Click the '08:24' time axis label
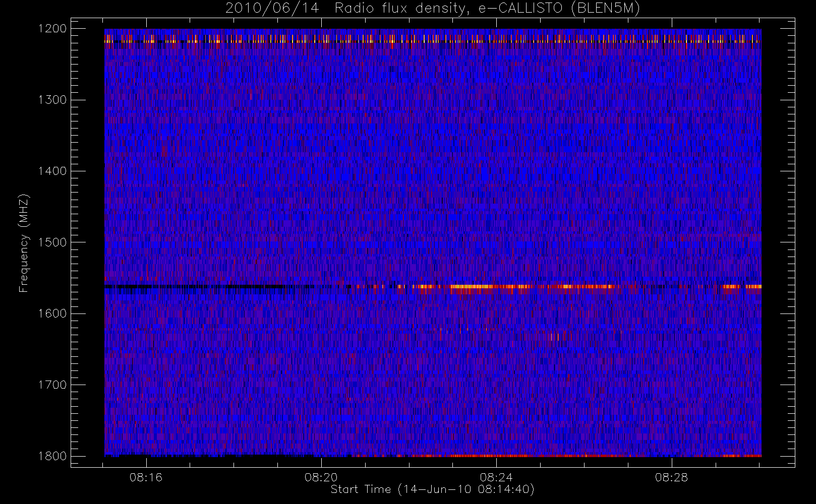 click(x=496, y=477)
